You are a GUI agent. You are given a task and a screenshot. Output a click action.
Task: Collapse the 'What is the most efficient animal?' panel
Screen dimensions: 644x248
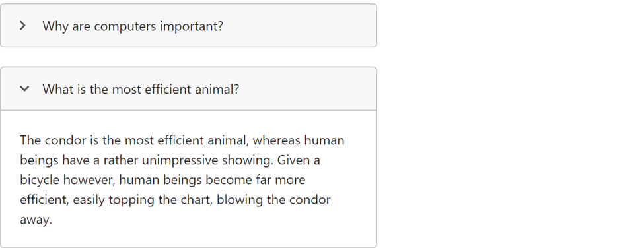pos(188,89)
